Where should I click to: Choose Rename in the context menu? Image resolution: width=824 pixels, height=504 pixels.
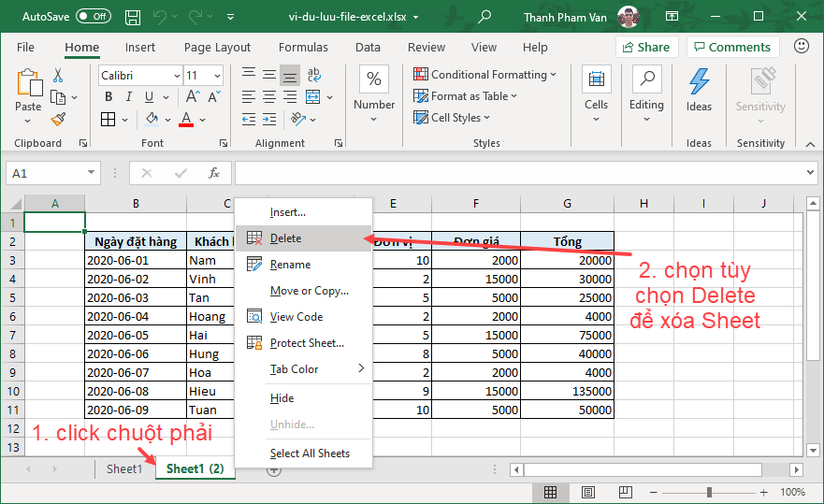(304, 265)
